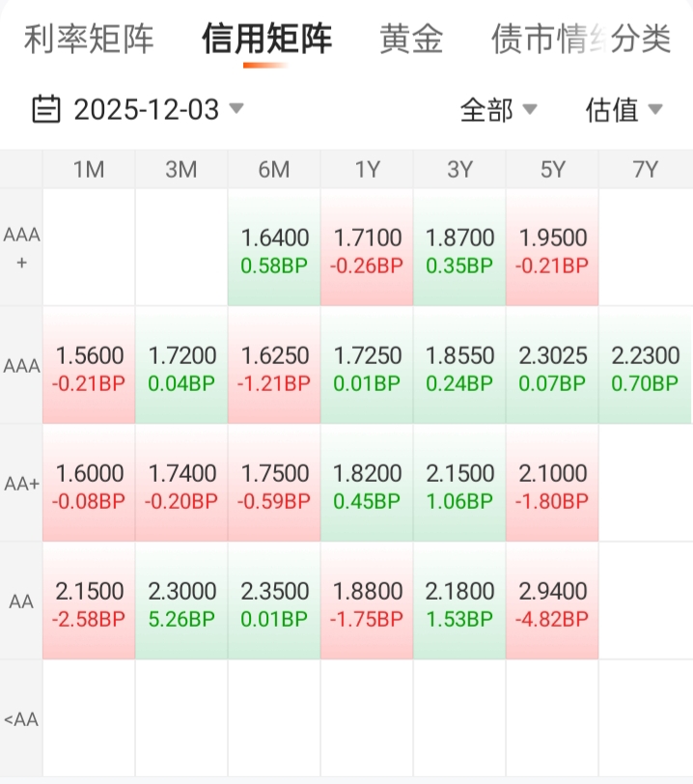Click the calendar icon beside the date

(x=45, y=109)
